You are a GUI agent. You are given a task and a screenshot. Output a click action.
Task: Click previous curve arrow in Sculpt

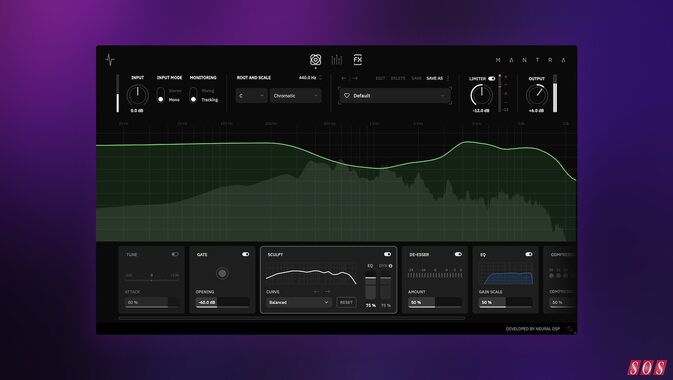pyautogui.click(x=316, y=292)
